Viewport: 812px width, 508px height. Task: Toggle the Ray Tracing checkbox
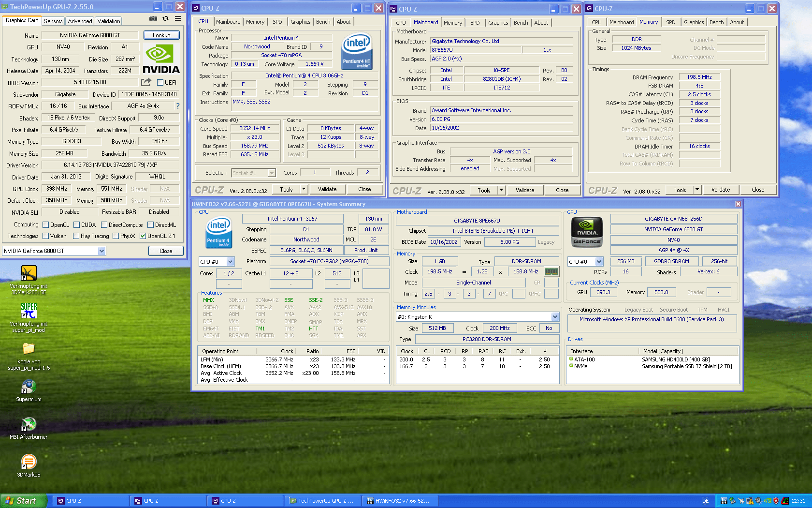(76, 236)
